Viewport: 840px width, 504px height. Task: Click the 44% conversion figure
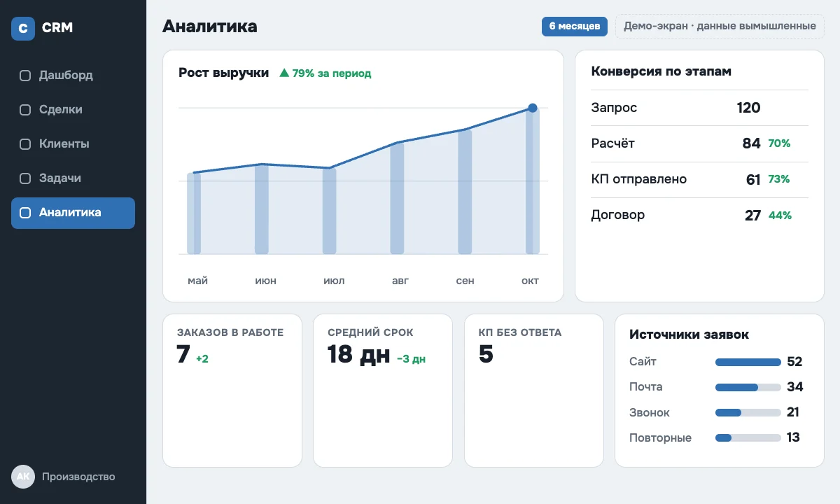(x=780, y=216)
